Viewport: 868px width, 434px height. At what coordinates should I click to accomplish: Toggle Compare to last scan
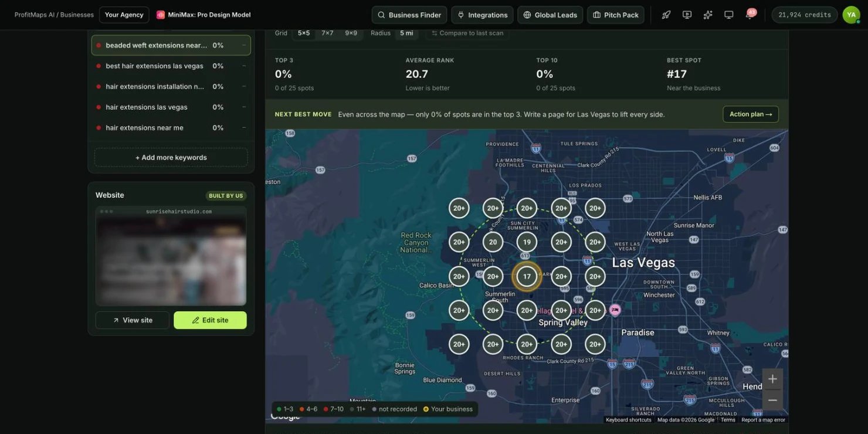point(467,33)
